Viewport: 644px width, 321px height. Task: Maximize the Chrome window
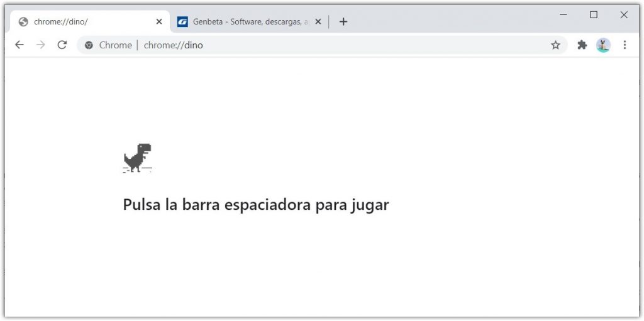[x=593, y=15]
